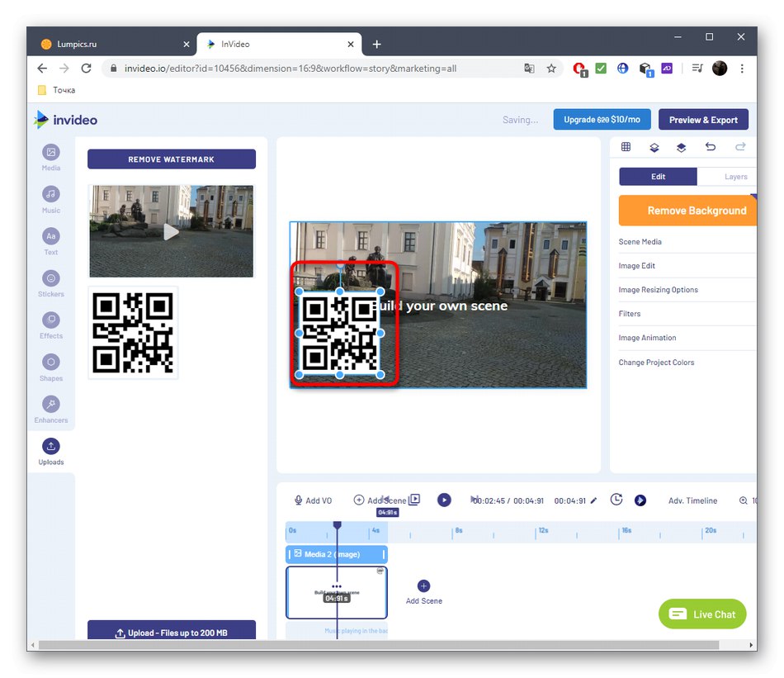
Task: Switch to the Edit tab
Action: pos(658,177)
